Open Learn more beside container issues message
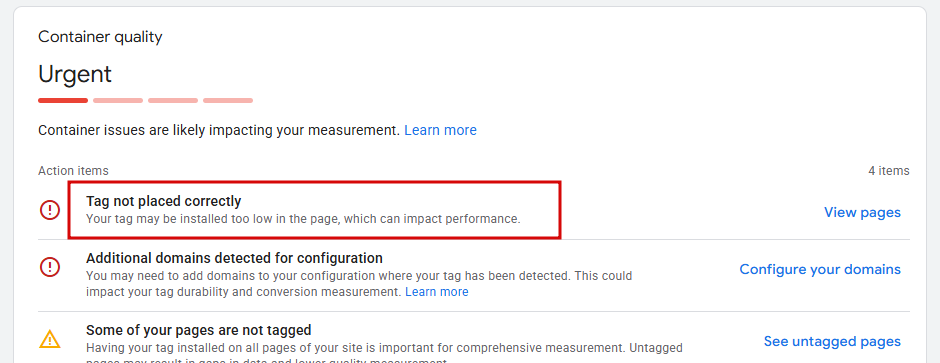Viewport: 940px width, 363px height. pyautogui.click(x=440, y=130)
